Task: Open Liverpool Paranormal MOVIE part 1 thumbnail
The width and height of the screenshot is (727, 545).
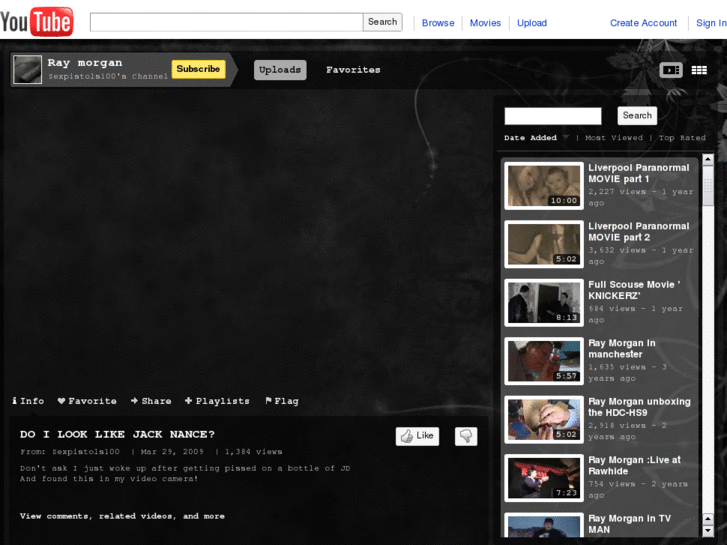Action: (544, 186)
